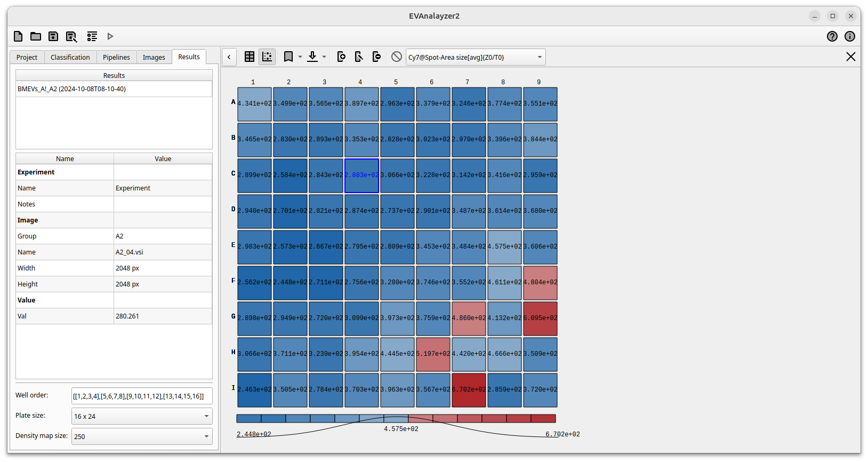Add a new column with plus icon
The width and height of the screenshot is (868, 462).
(341, 57)
